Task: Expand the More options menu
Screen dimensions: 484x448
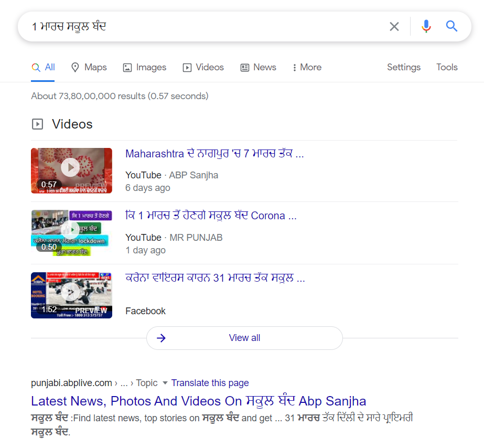Action: point(307,67)
